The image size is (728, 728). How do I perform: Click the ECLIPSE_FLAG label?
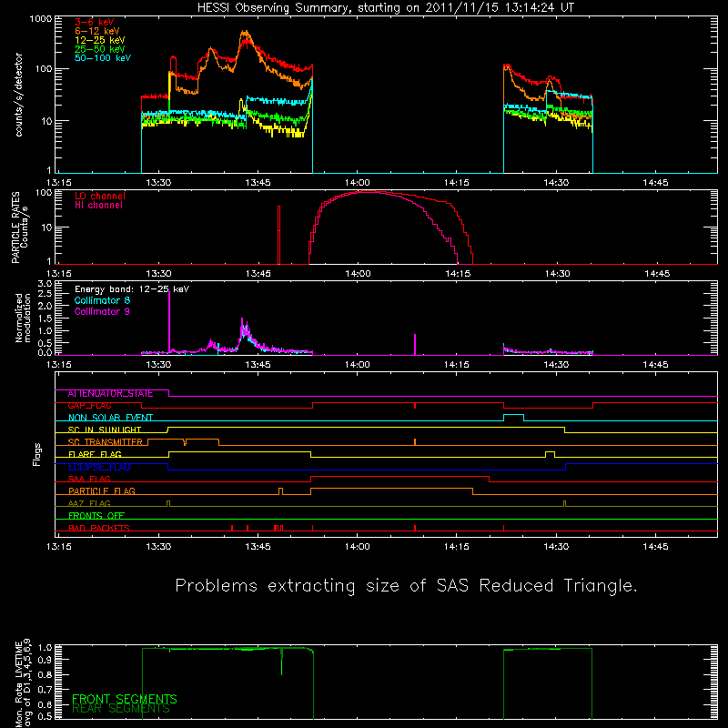99,467
